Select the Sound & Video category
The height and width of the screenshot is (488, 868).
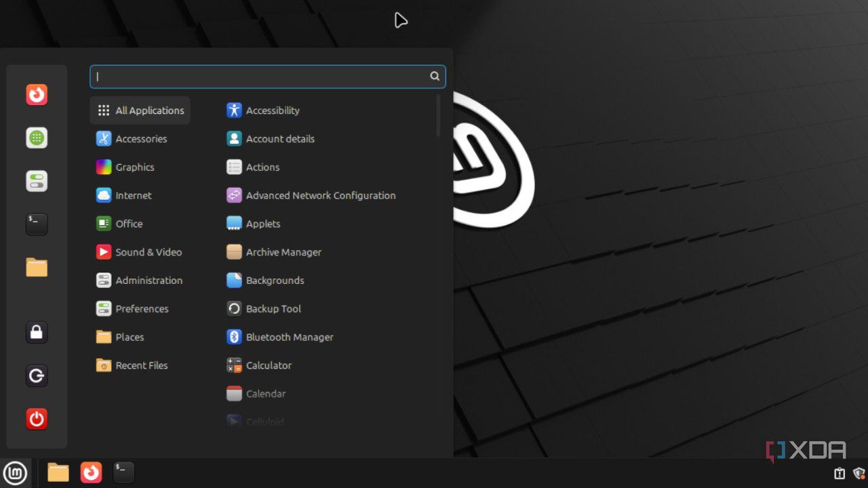click(140, 252)
